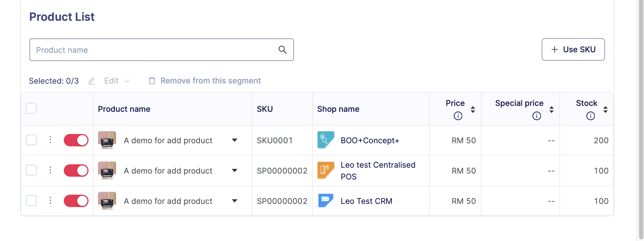
Task: Click the Leo test Centralised POS shop icon
Action: point(326,170)
